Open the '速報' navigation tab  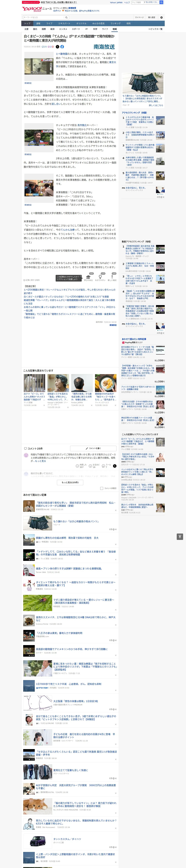click(38, 24)
